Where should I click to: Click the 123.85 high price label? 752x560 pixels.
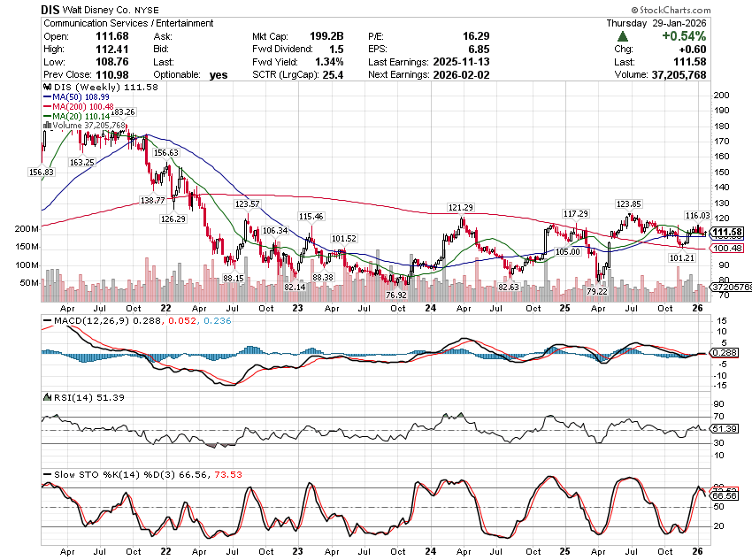pyautogui.click(x=629, y=203)
